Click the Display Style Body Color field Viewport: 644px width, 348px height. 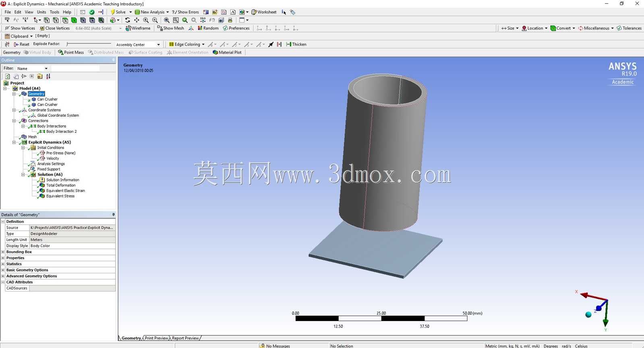(x=72, y=246)
